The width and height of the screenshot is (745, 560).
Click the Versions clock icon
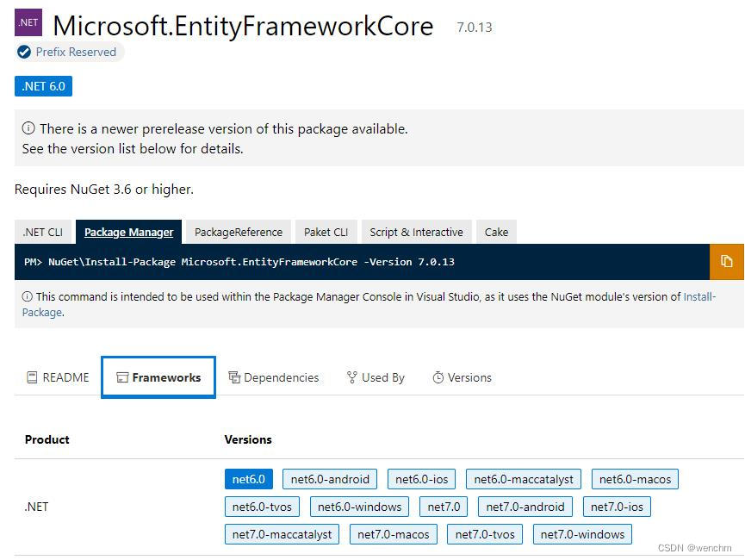click(438, 377)
